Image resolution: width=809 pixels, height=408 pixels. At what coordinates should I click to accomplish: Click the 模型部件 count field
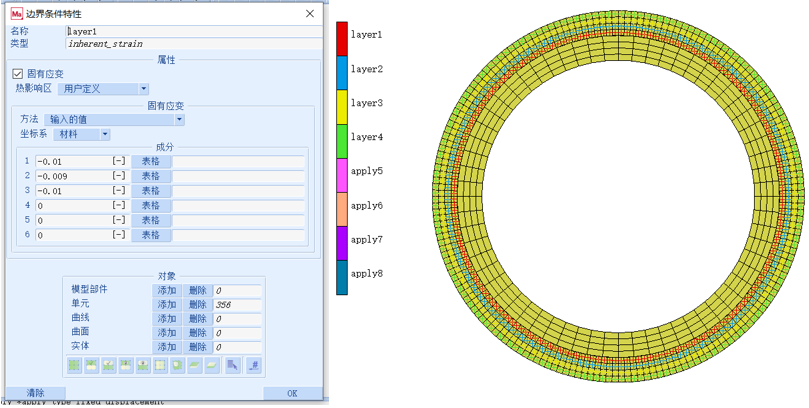tap(237, 290)
